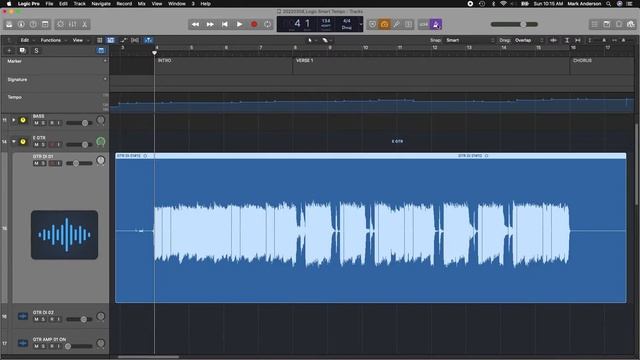Open the Loop Browser button

point(619,24)
